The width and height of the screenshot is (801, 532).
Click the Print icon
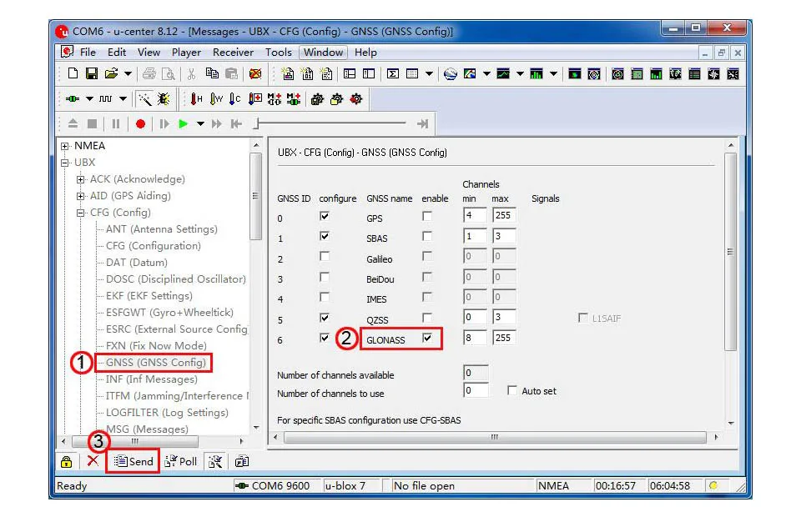[149, 74]
